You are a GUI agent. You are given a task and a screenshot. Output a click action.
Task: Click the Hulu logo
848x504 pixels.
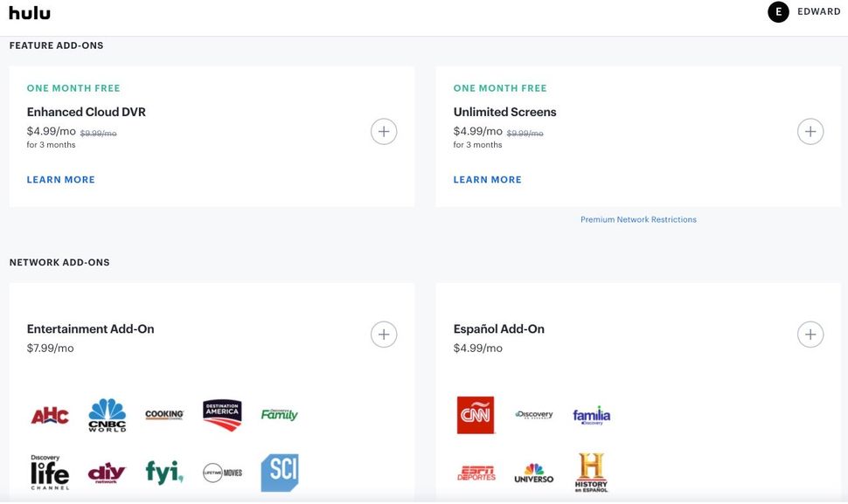(x=26, y=12)
